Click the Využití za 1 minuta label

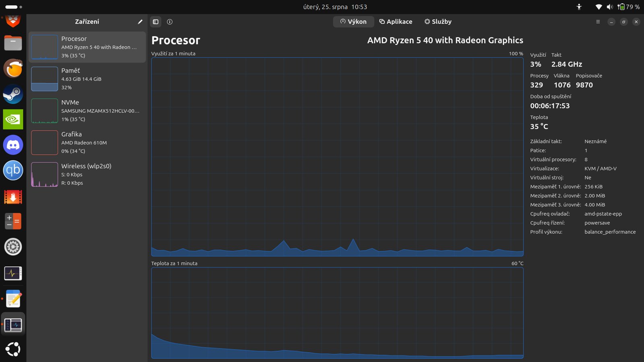(173, 53)
